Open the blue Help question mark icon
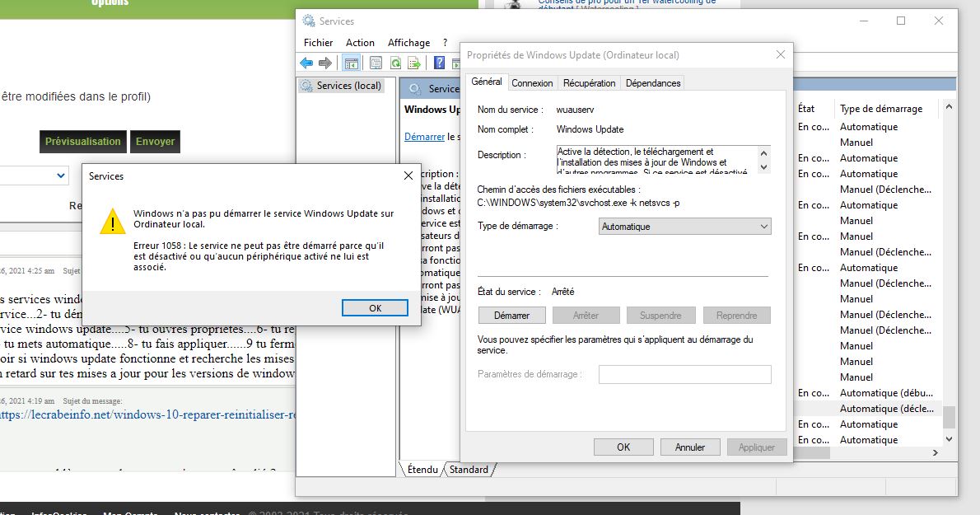980x515 pixels. click(x=440, y=63)
